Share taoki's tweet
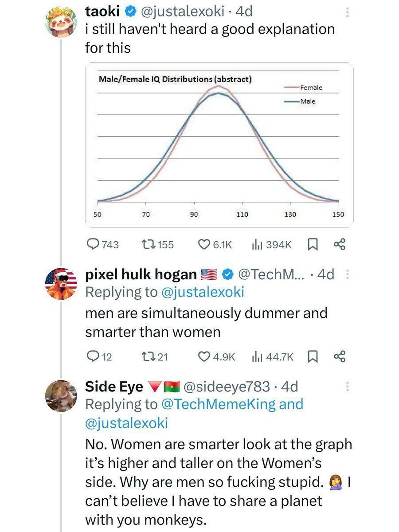The image size is (399, 532). 339,244
